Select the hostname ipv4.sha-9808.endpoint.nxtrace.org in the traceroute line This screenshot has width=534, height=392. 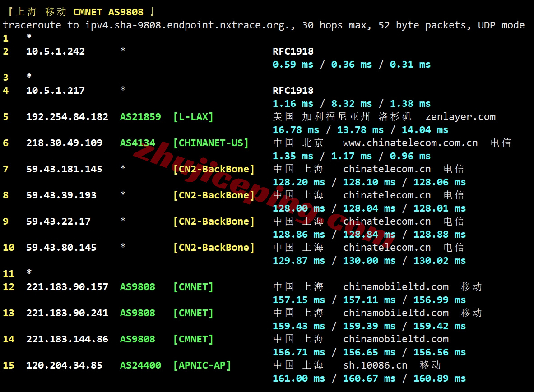pyautogui.click(x=187, y=25)
